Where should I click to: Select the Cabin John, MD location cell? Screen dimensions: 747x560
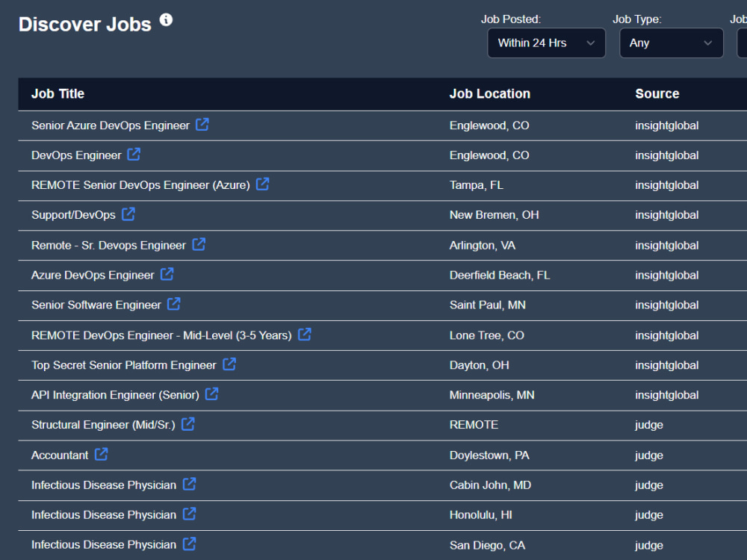[x=490, y=485]
